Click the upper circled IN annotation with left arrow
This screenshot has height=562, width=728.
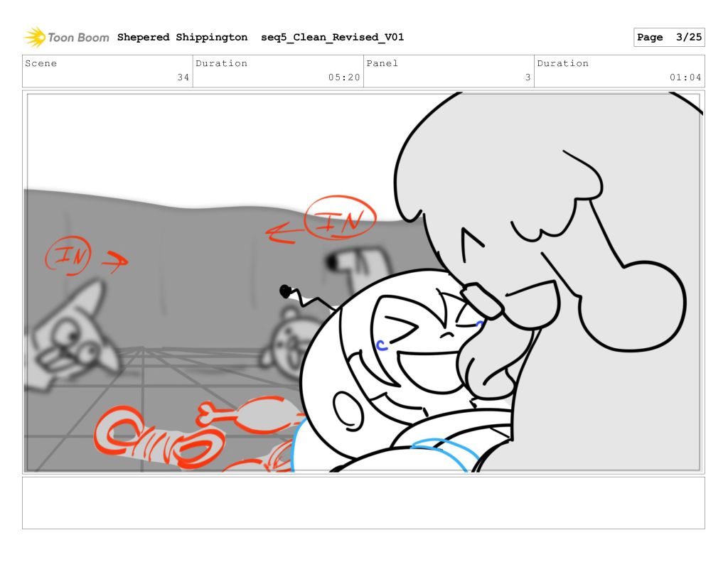point(338,219)
